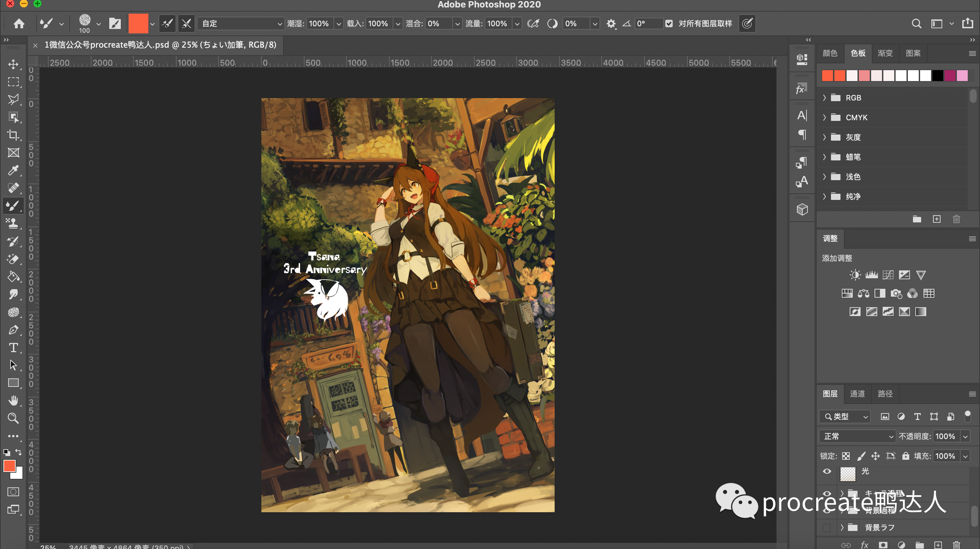Image resolution: width=980 pixels, height=549 pixels.
Task: Open the 正常 blend mode dropdown
Action: pyautogui.click(x=857, y=436)
